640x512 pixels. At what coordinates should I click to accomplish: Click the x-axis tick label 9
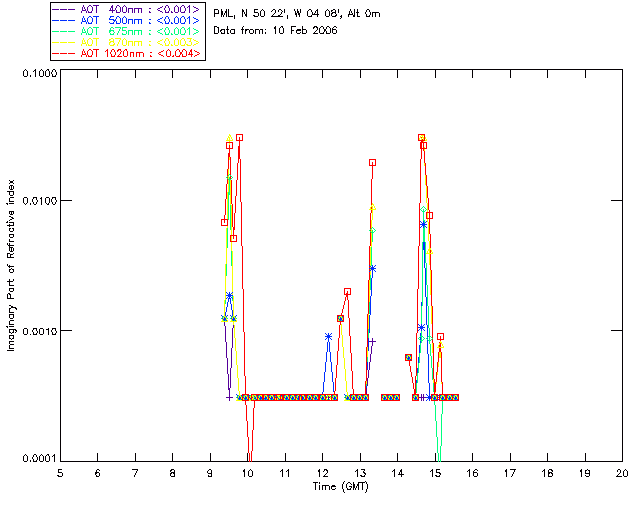point(210,473)
